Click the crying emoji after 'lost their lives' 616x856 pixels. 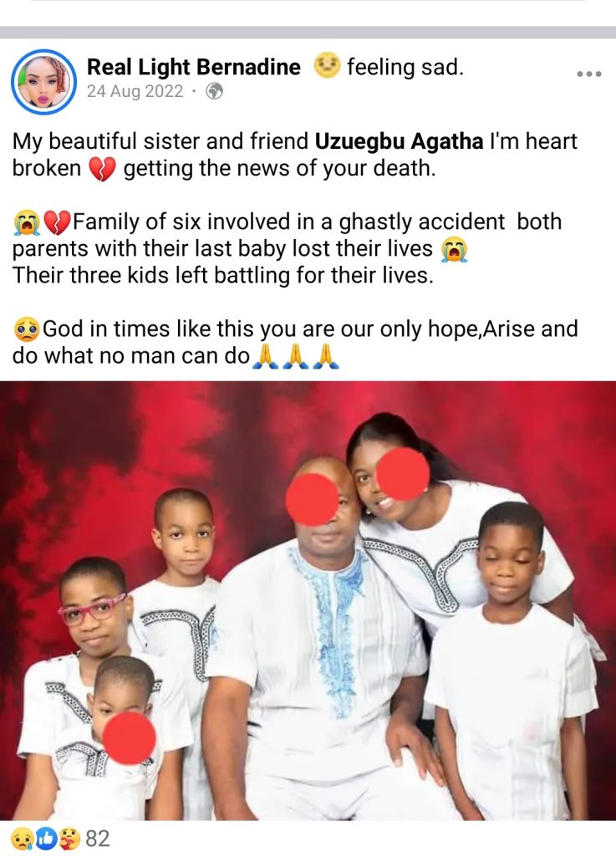pos(454,249)
